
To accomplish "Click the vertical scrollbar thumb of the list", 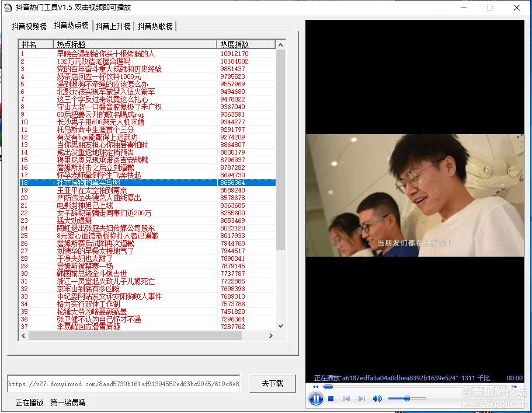I will (280, 150).
